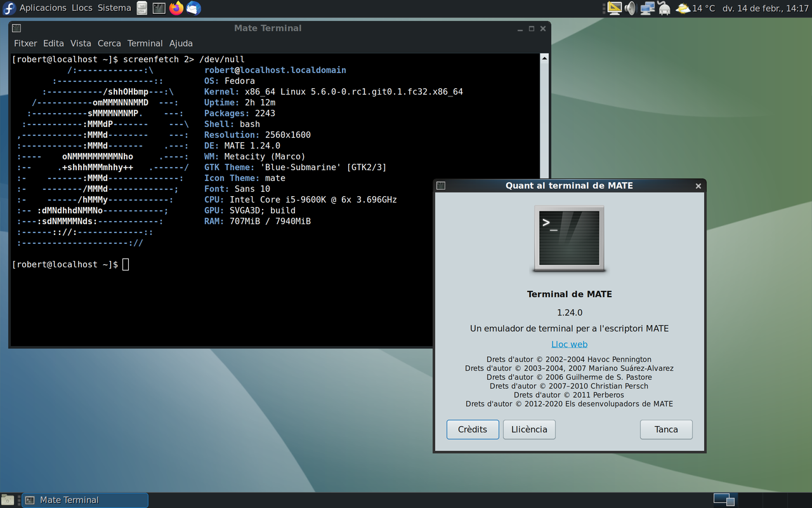Screen dimensions: 812x508
Task: Close the Mate Terminal window
Action: [x=543, y=29]
